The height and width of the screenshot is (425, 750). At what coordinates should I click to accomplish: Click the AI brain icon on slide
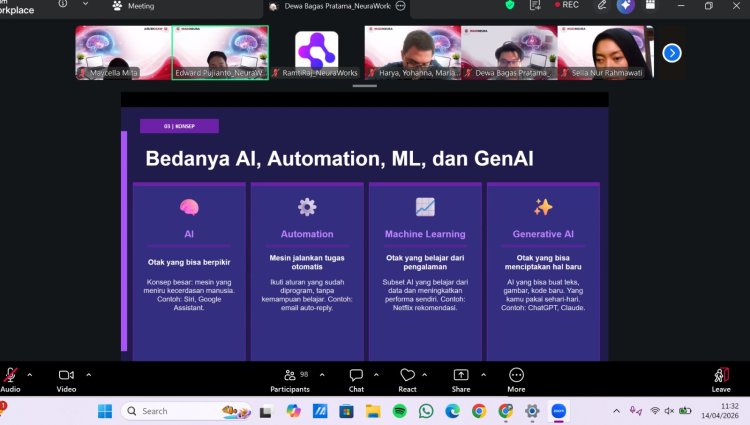(x=189, y=207)
